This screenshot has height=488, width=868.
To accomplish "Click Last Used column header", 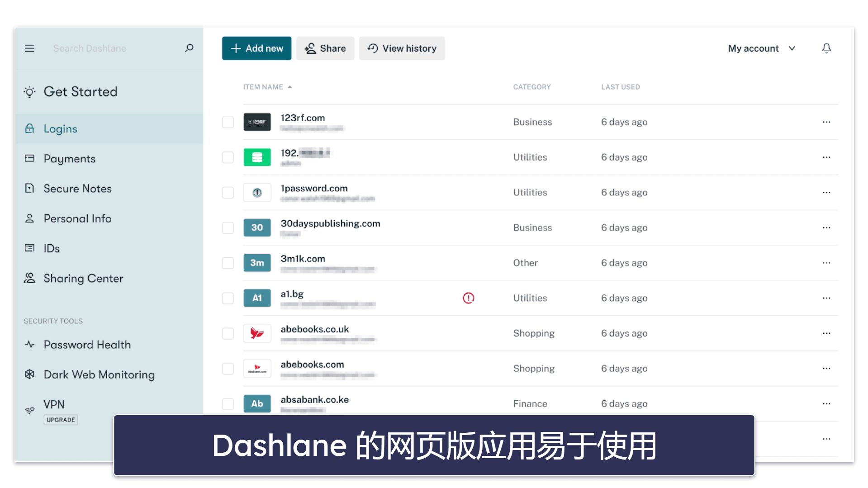I will [x=621, y=87].
